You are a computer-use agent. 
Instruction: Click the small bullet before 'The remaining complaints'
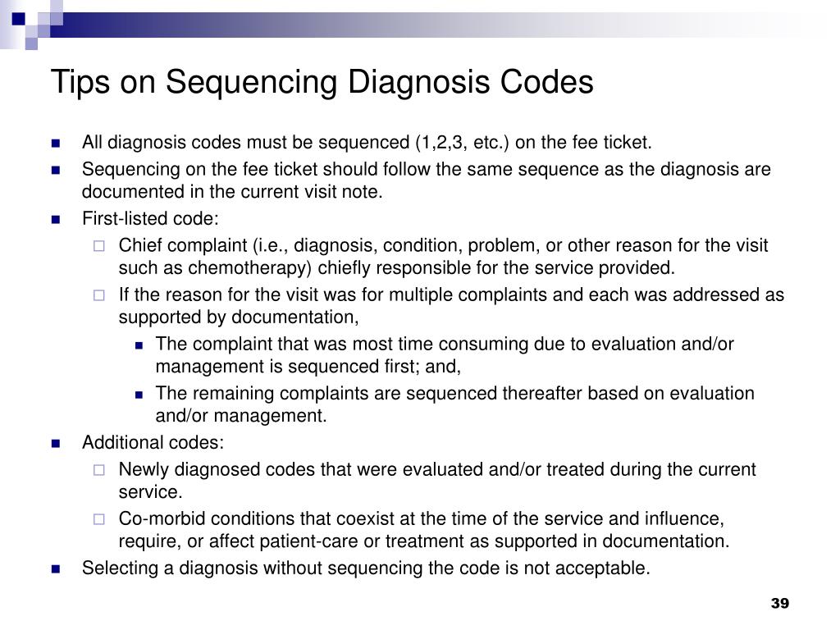[139, 395]
